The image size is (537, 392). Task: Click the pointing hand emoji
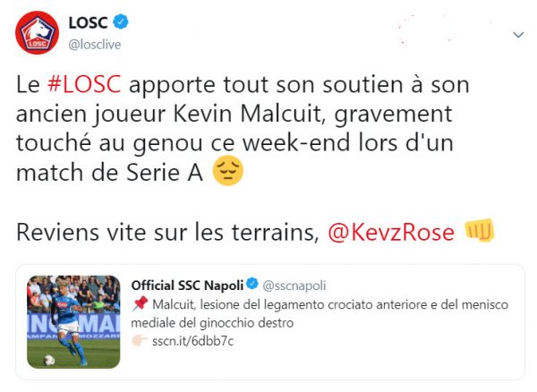(139, 340)
